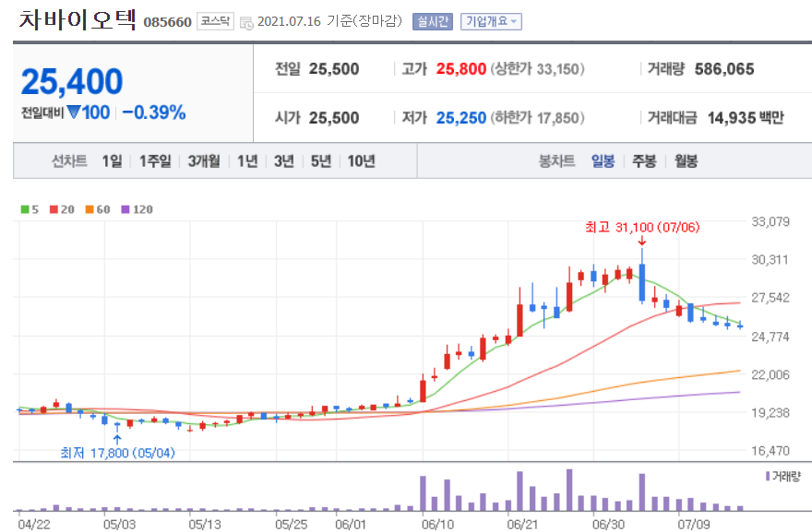Click the 33,079 top price axis label
This screenshot has width=812, height=532.
pyautogui.click(x=770, y=221)
